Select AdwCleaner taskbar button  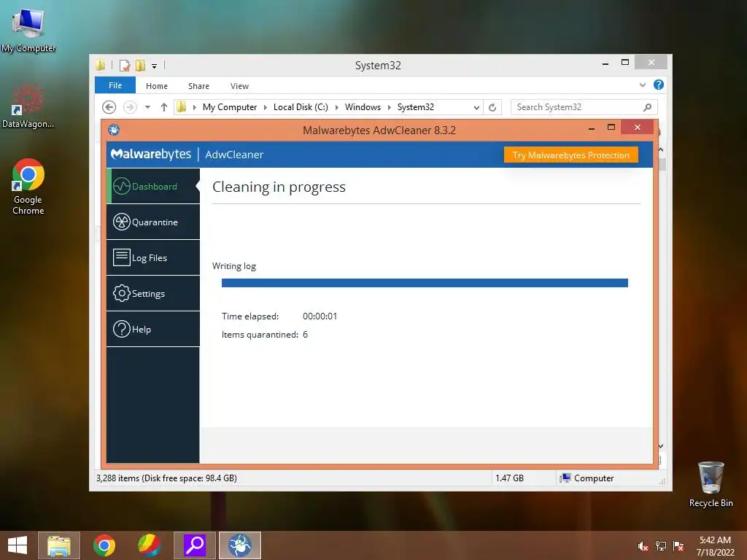(x=239, y=545)
